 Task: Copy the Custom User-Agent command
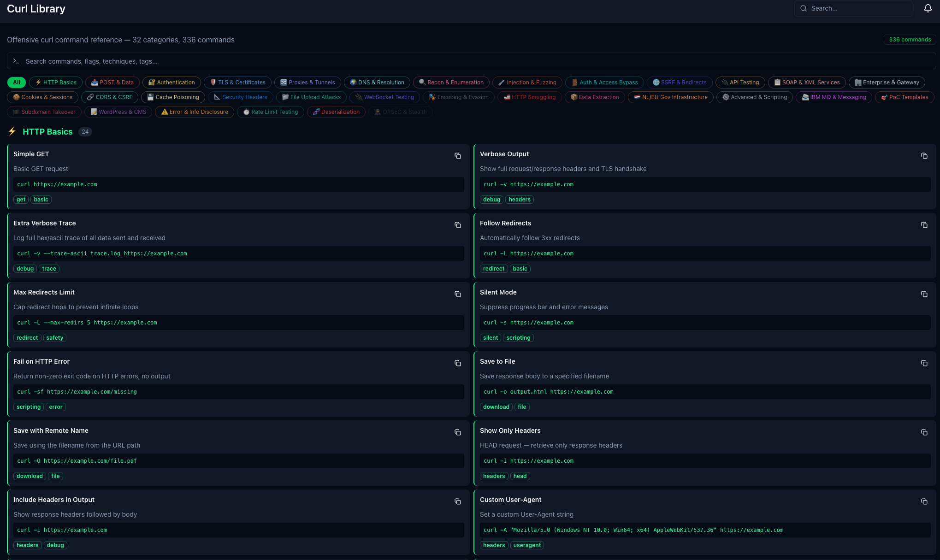point(924,501)
